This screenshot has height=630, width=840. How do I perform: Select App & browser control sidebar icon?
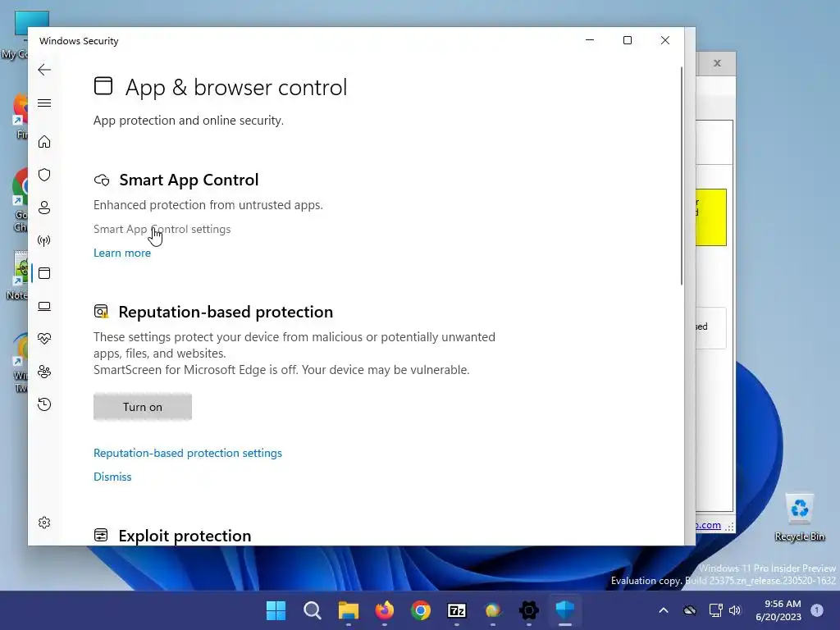(44, 273)
